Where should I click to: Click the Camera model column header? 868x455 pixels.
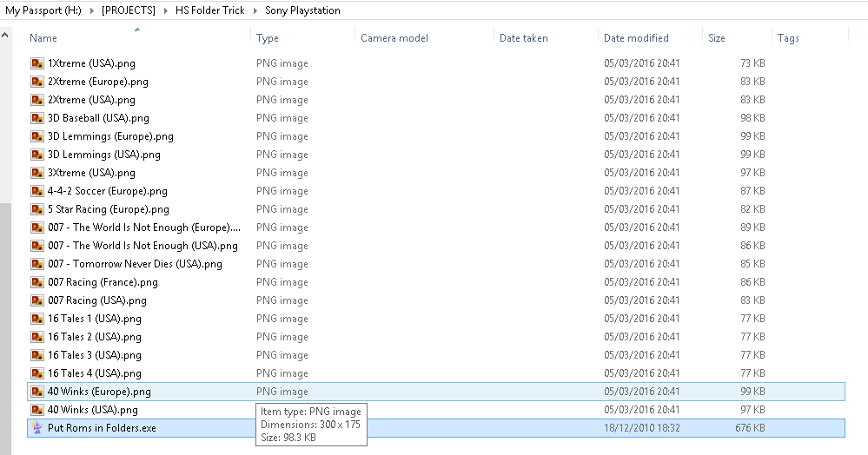coord(394,38)
